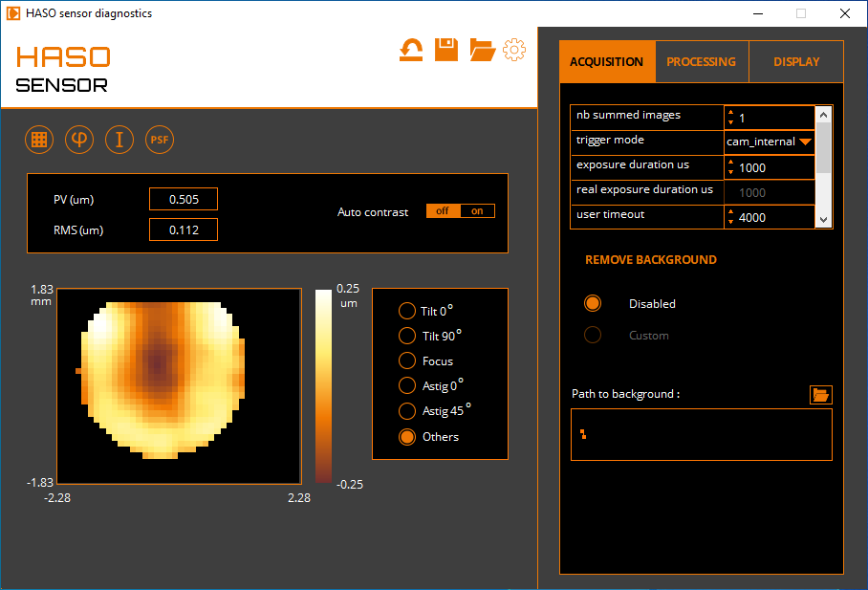Show the PSF view
The image size is (868, 590).
click(x=160, y=140)
